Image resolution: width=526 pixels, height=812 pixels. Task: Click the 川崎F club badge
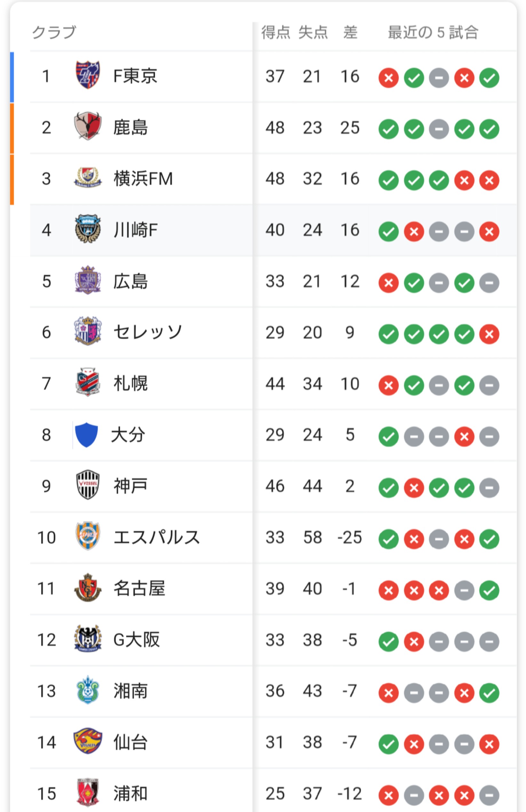(x=88, y=229)
